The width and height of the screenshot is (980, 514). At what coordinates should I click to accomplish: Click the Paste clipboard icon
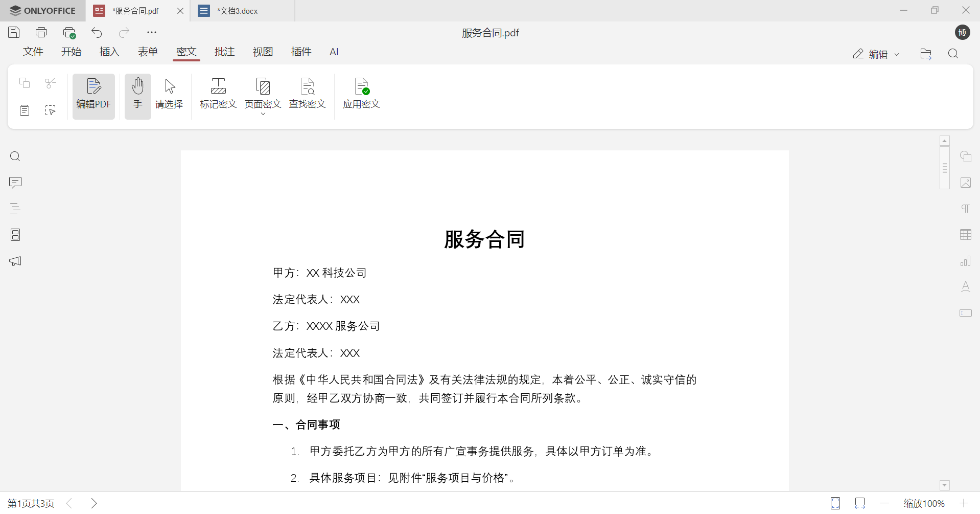(x=24, y=110)
